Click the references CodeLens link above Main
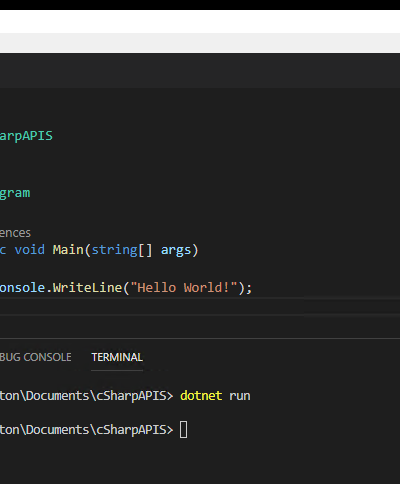The width and height of the screenshot is (400, 484). pyautogui.click(x=15, y=233)
